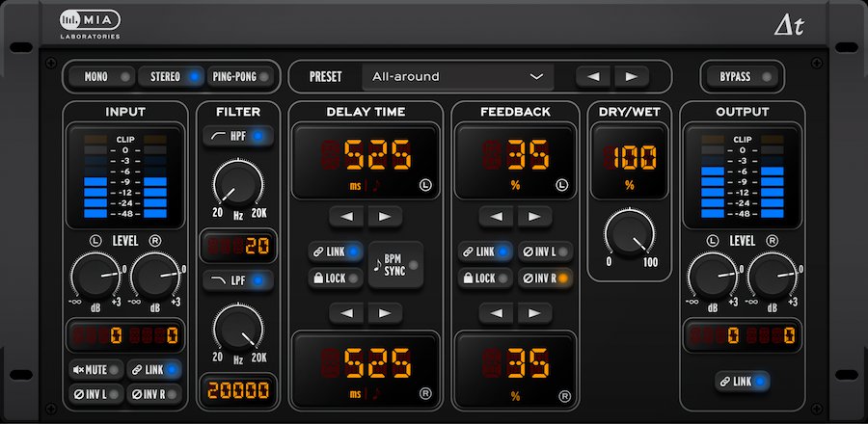Disable the low-pass filter LPF switch
The image size is (868, 424).
238,280
